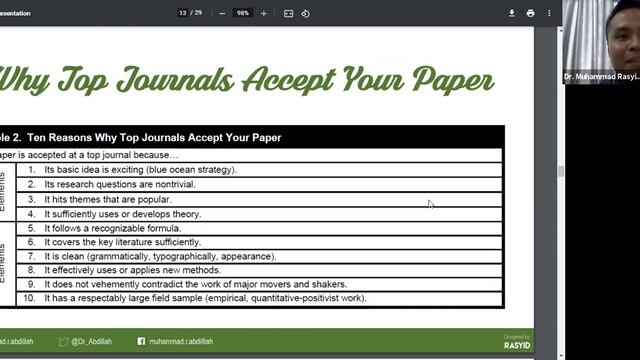Viewport: 640px width, 360px height.
Task: Zoom in with the plus button
Action: pos(264,13)
